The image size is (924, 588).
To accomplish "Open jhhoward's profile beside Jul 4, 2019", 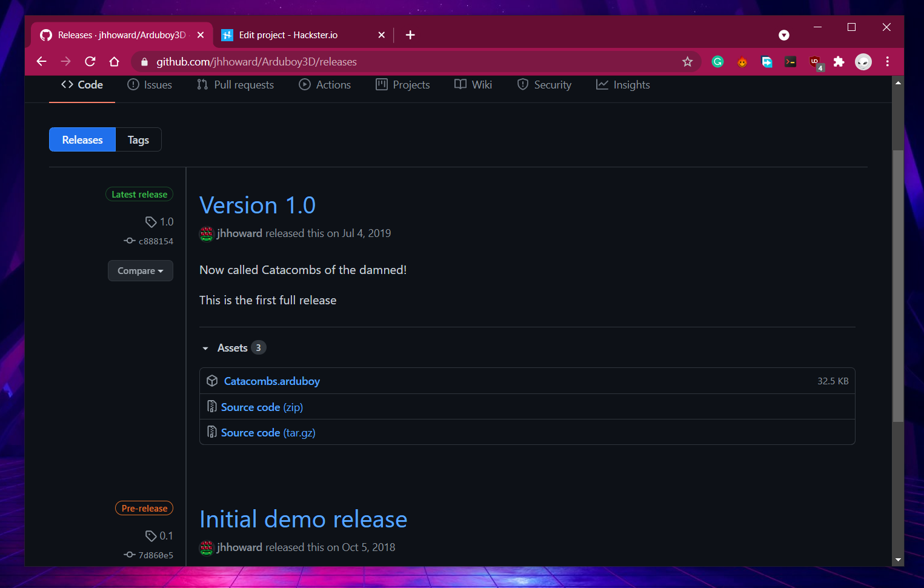I will pyautogui.click(x=239, y=233).
